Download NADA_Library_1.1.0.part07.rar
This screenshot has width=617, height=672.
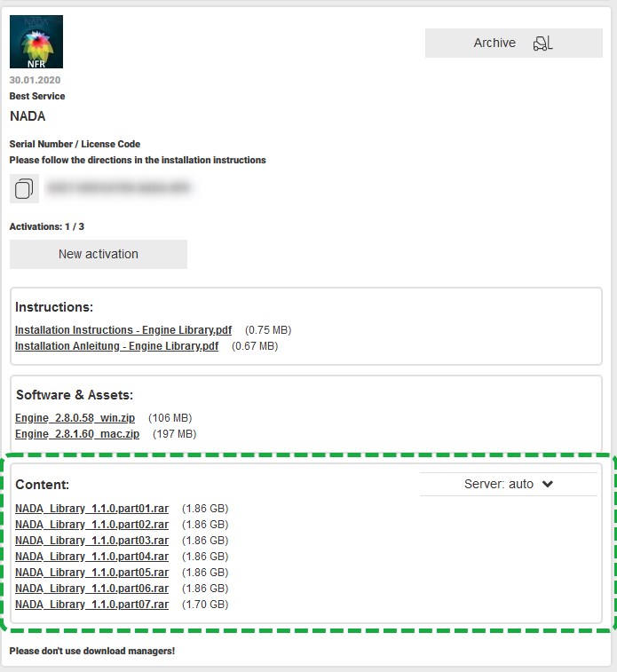tap(91, 605)
